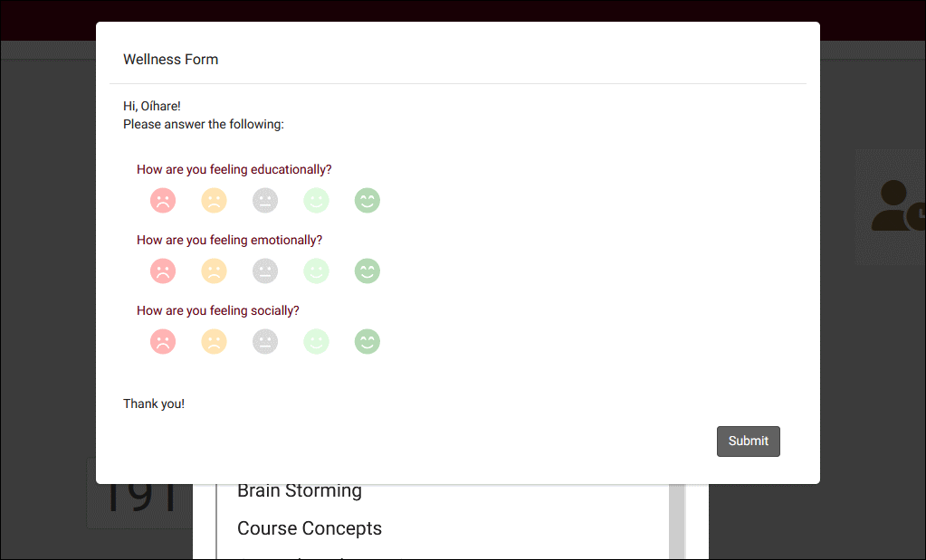Select slightly sad face for educationally question
Image resolution: width=926 pixels, height=560 pixels.
click(214, 201)
